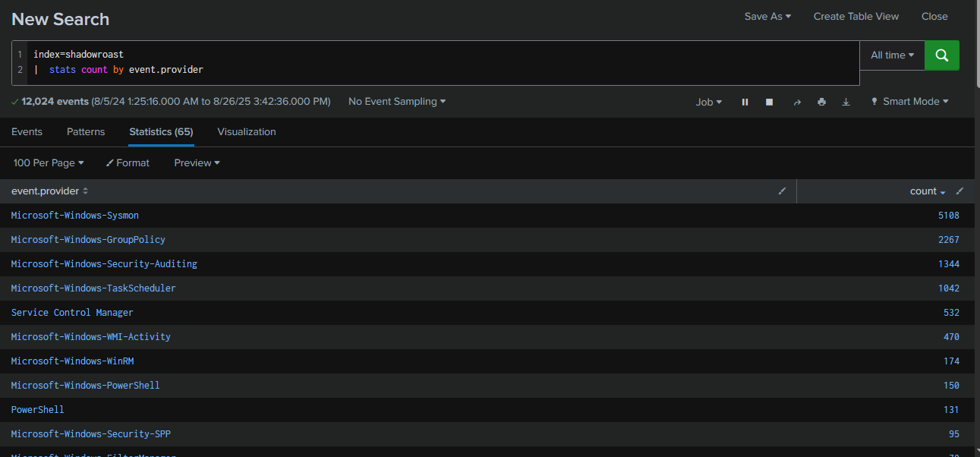The height and width of the screenshot is (457, 980).
Task: Open the All time range picker
Action: click(892, 55)
